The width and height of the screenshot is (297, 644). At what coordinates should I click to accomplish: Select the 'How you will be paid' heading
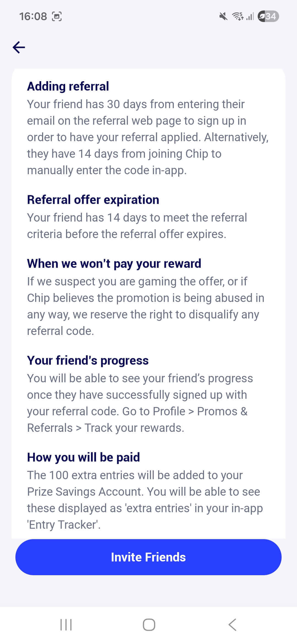83,457
